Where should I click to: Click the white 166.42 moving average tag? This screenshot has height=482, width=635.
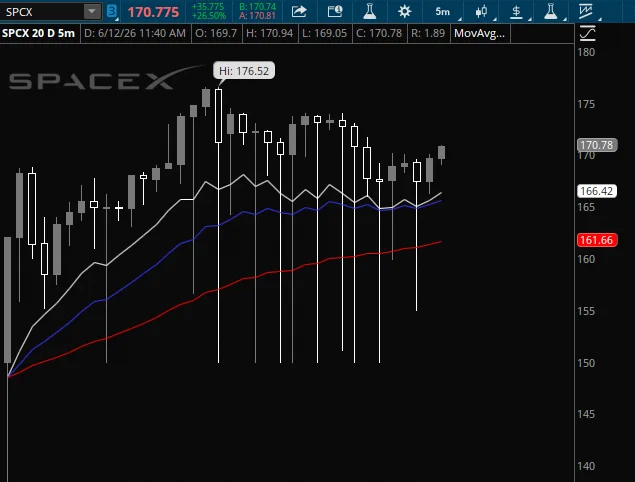click(x=597, y=191)
